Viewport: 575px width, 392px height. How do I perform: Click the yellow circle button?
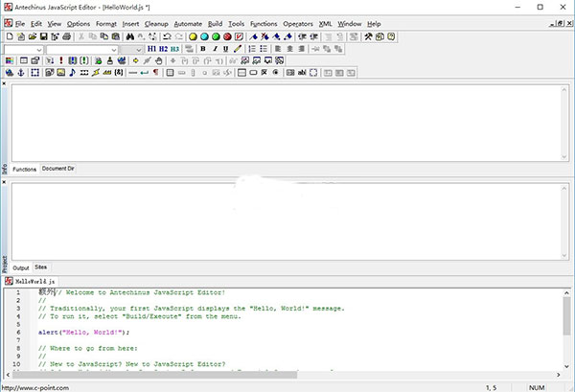coord(193,36)
